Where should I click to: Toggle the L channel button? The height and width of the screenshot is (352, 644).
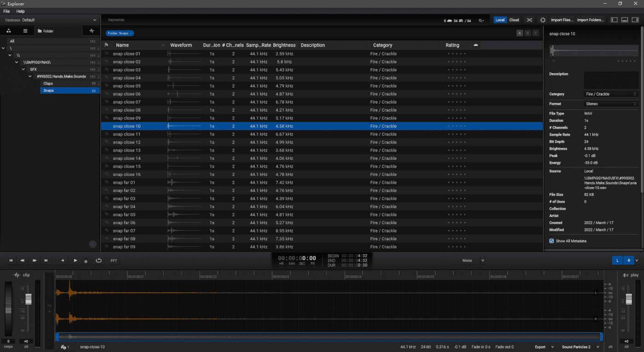coord(617,261)
